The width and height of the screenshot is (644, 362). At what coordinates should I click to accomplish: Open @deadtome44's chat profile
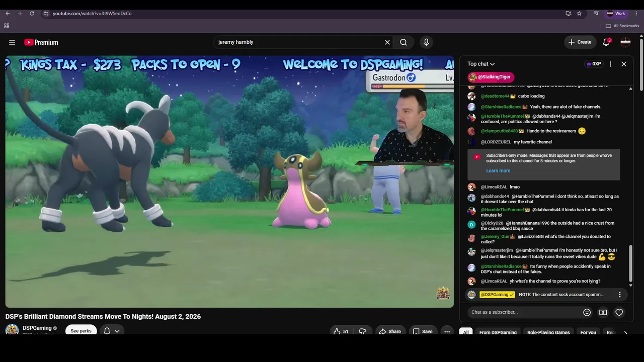point(495,96)
